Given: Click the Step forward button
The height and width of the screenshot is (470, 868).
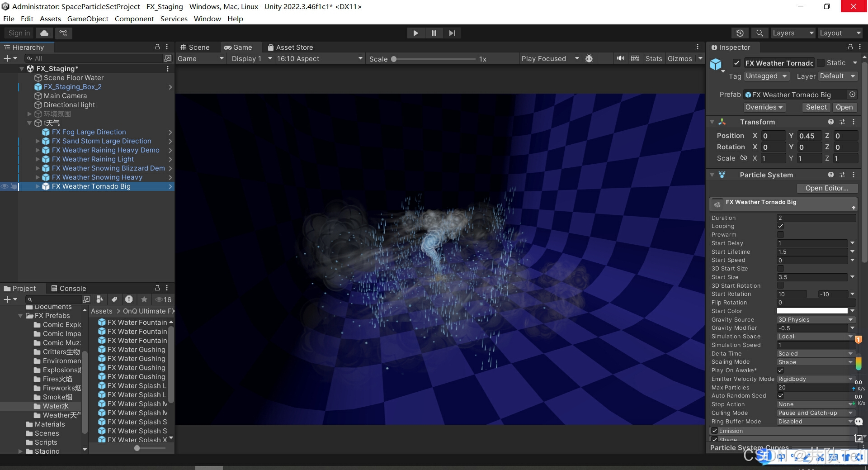Looking at the screenshot, I should point(452,33).
